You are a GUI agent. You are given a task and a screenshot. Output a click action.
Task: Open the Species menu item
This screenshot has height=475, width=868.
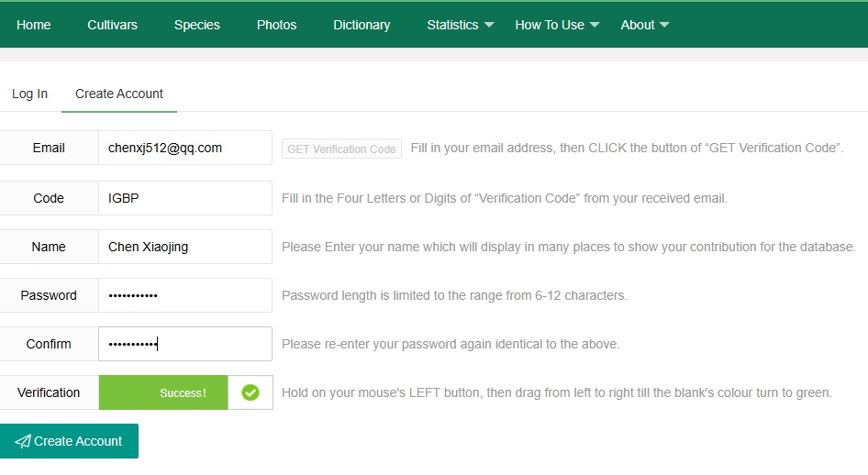(x=196, y=25)
